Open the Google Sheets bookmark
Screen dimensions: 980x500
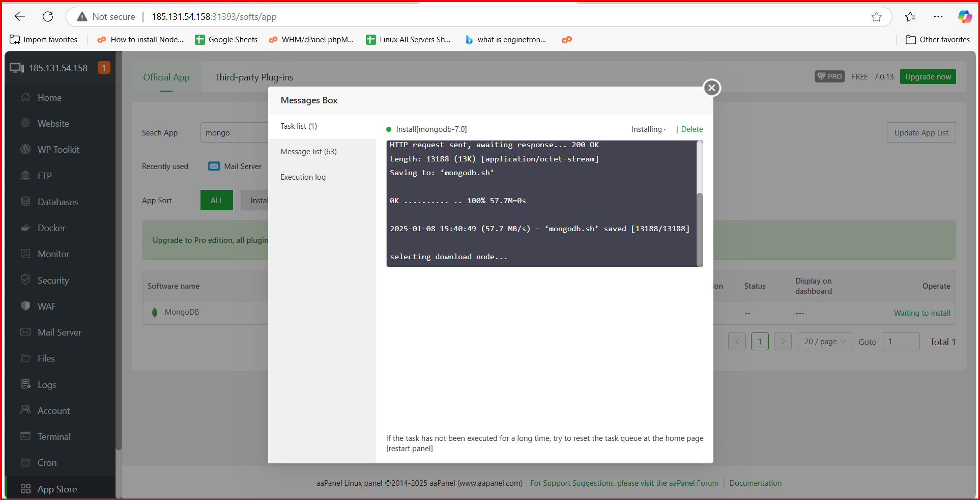click(x=226, y=40)
